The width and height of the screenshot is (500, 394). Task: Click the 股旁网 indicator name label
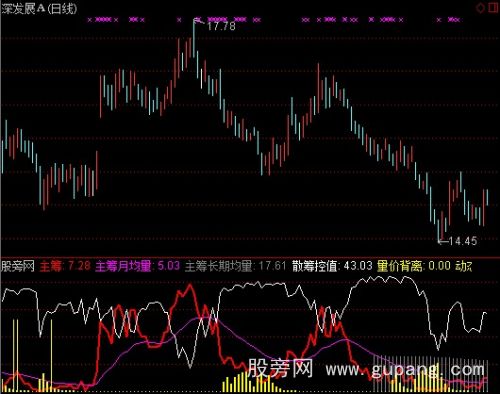18,266
